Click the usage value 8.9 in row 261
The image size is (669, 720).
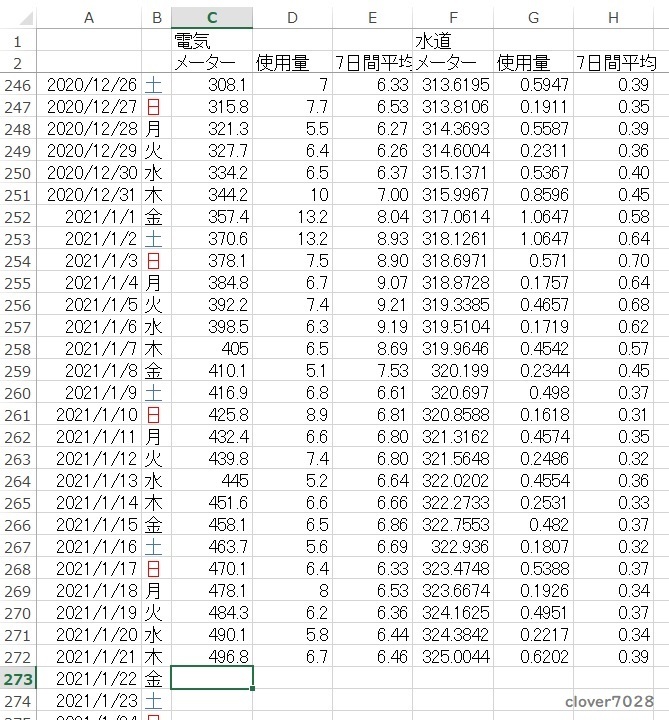(292, 414)
